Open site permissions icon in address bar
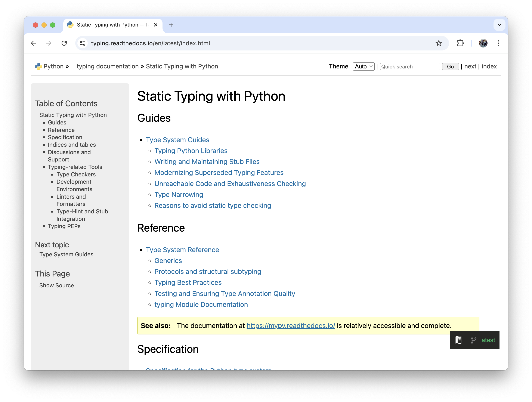532x402 pixels. 83,43
